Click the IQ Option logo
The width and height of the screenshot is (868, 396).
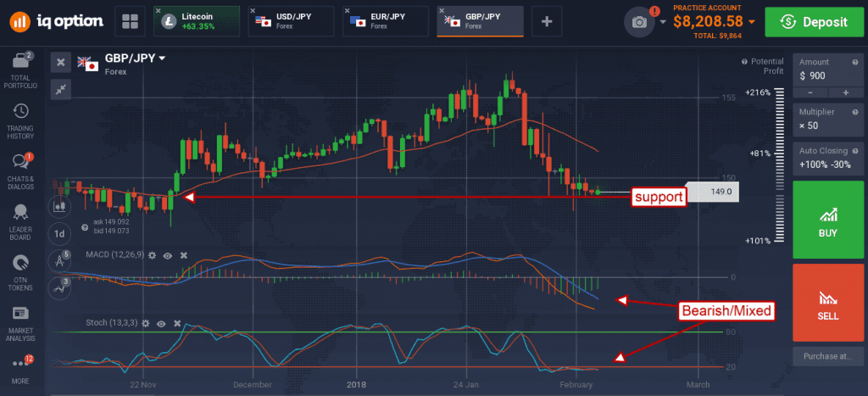point(57,21)
